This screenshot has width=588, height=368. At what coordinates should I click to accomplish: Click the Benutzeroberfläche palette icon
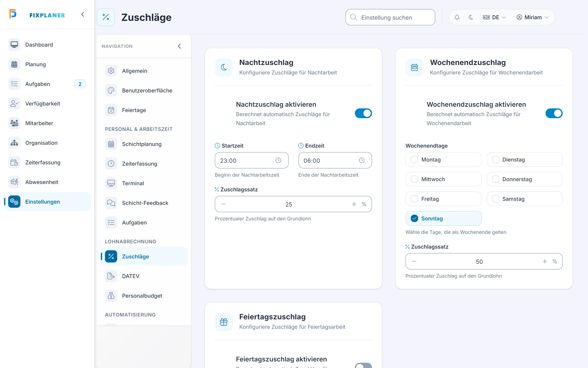coord(111,91)
